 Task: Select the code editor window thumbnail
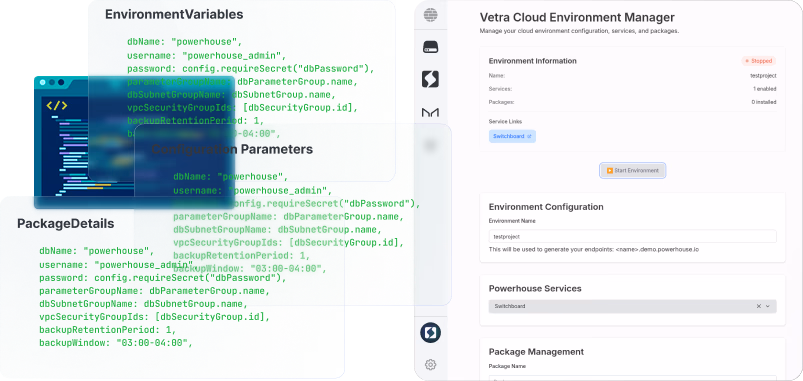[x=134, y=142]
